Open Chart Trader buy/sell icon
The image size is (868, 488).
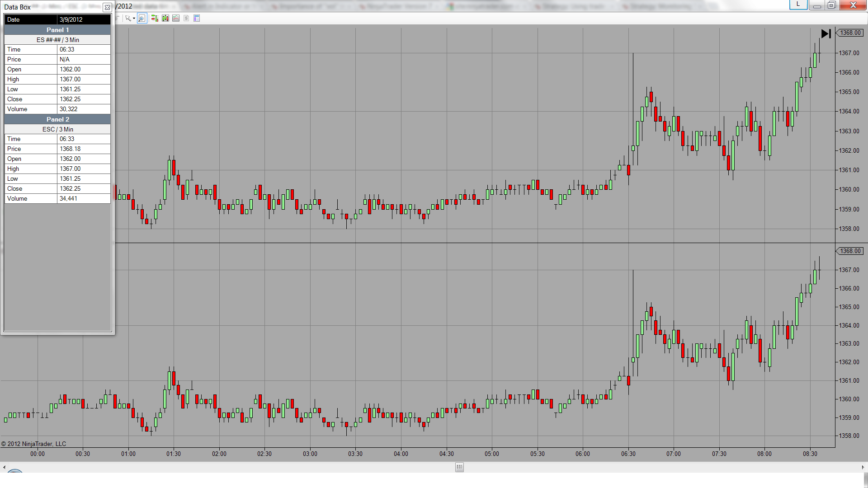pyautogui.click(x=155, y=19)
